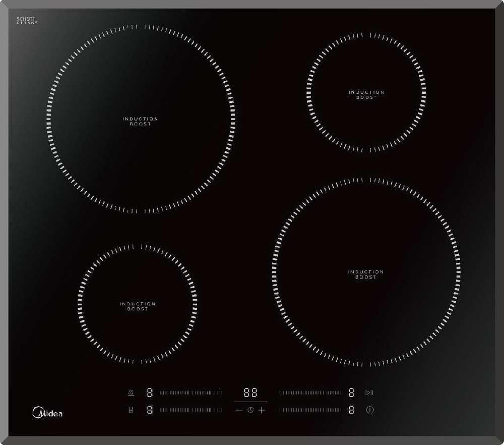
Task: Tap the lower-left zone digit display
Action: 150,410
